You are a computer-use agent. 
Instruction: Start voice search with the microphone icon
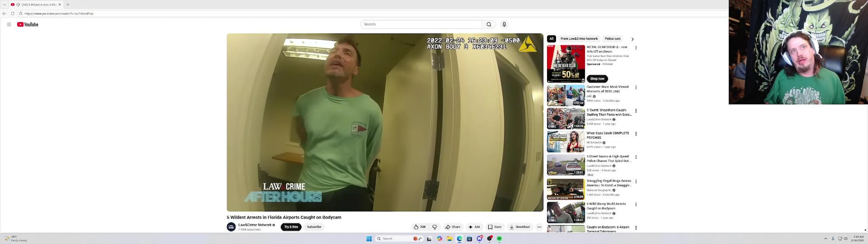[504, 24]
